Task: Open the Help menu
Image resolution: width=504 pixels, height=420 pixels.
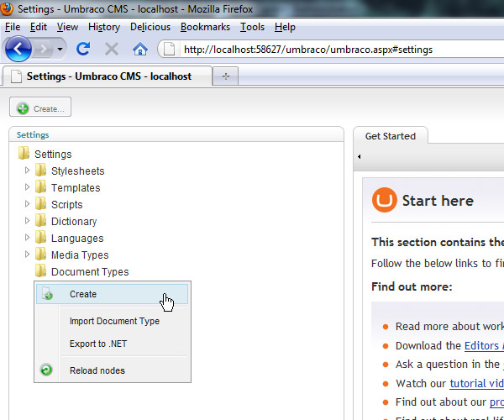Action: coord(285,27)
